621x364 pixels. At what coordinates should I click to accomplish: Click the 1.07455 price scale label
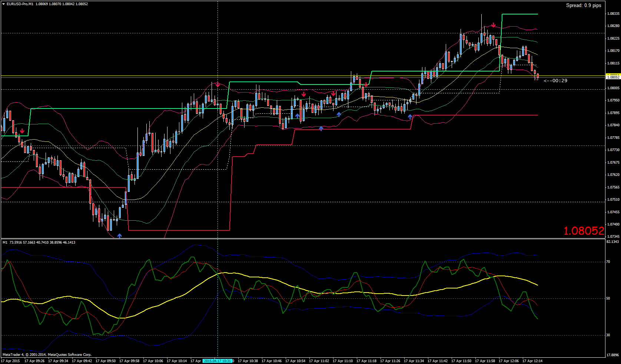tap(613, 212)
